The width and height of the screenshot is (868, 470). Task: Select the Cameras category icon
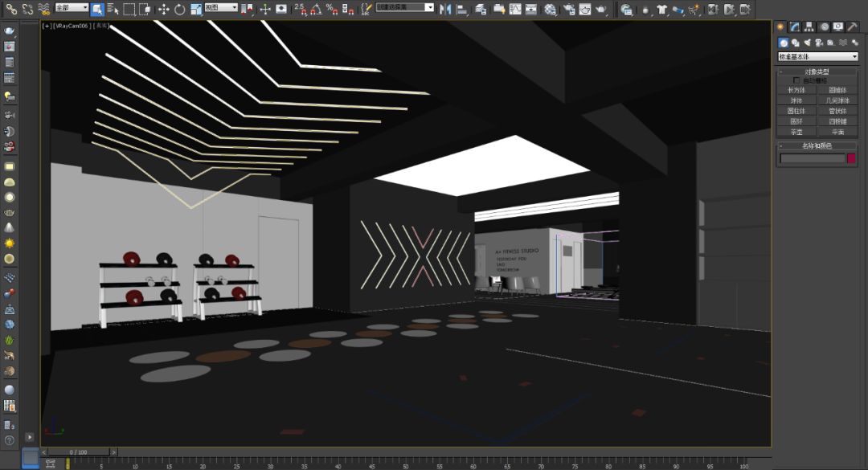click(818, 43)
